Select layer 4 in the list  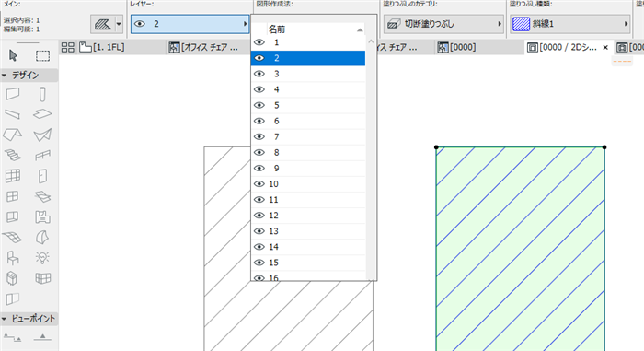click(308, 89)
